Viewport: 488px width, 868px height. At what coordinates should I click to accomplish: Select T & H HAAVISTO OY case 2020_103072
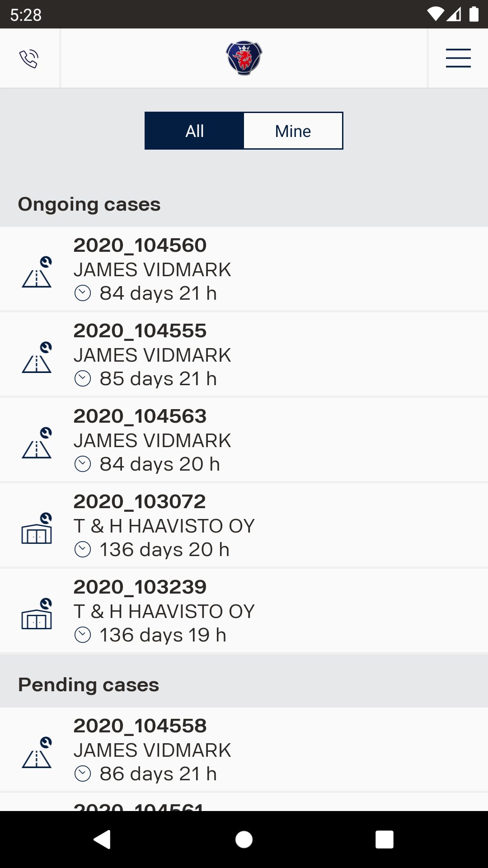(244, 526)
